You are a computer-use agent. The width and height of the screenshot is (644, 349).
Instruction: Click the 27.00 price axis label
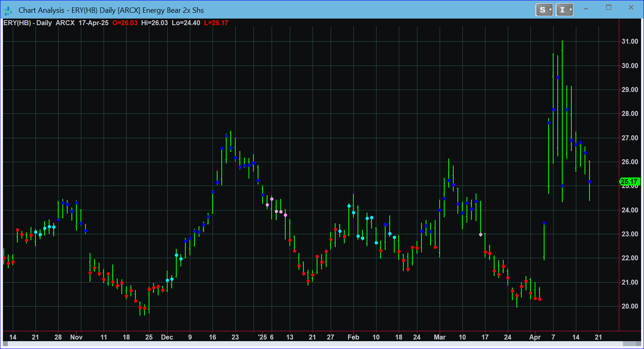click(630, 138)
